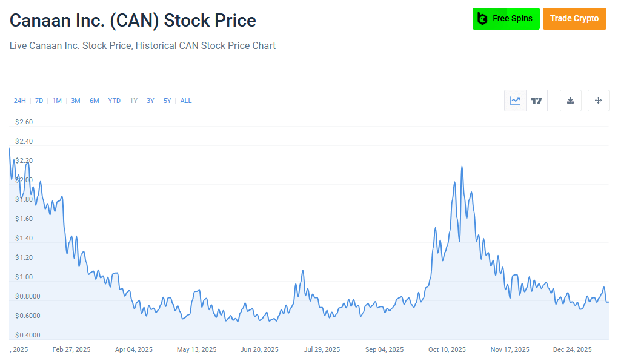618x364 pixels.
Task: View the 3Y price history
Action: (150, 101)
